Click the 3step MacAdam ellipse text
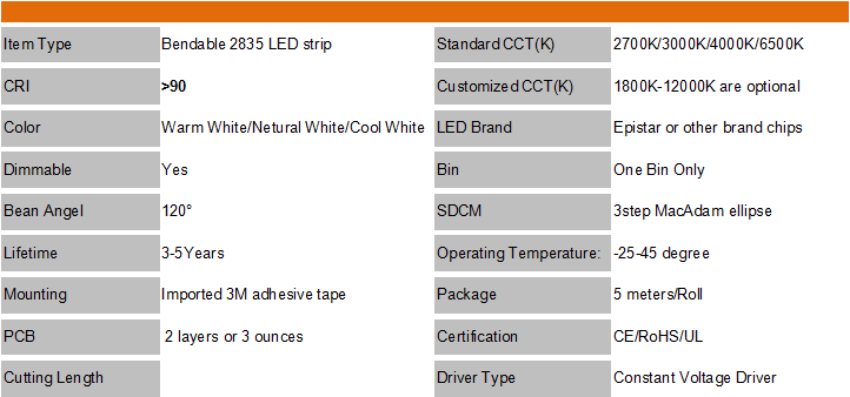This screenshot has height=397, width=850. click(692, 211)
